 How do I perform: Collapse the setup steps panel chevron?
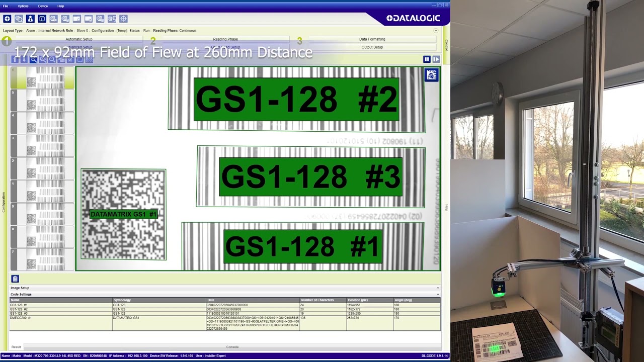coord(436,31)
